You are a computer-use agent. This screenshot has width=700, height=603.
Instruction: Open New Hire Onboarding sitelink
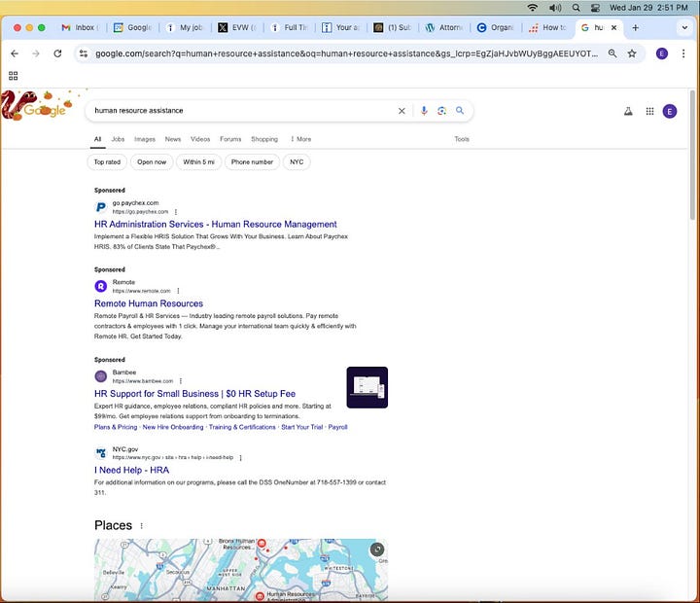click(x=173, y=428)
